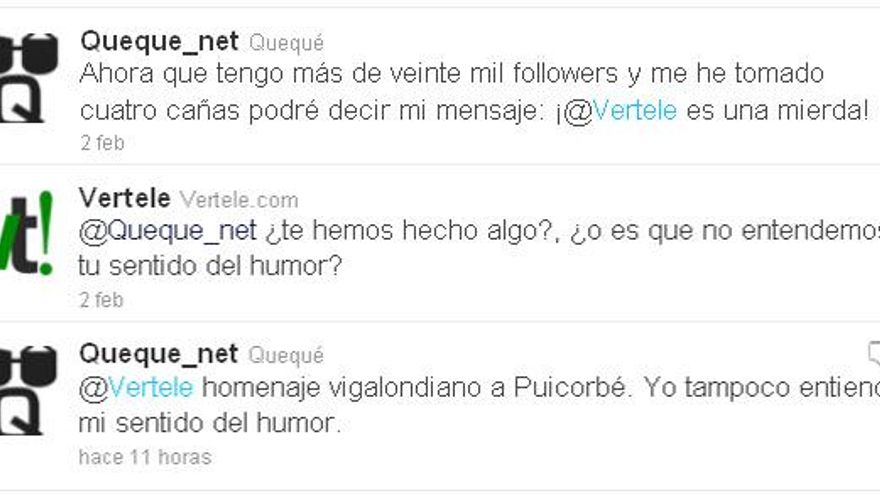Image resolution: width=880 pixels, height=495 pixels.
Task: Click the conversation bubble icon on the last tweet
Action: pyautogui.click(x=873, y=354)
